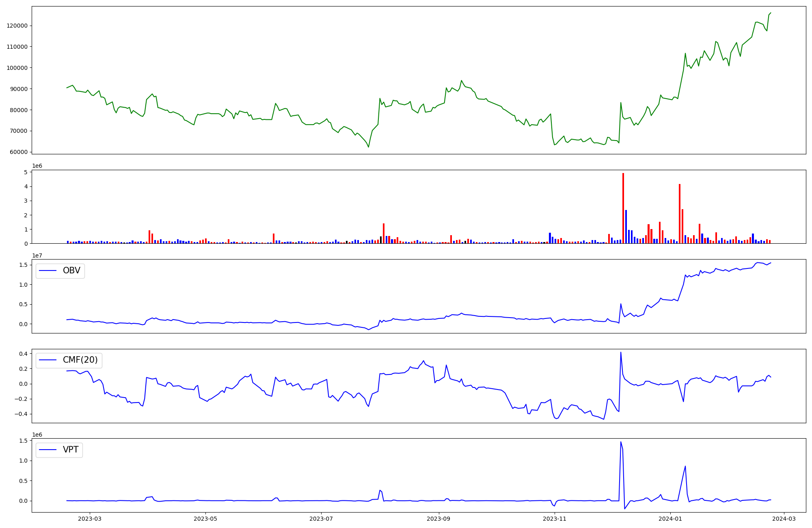The width and height of the screenshot is (812, 528).
Task: Click the 2023-03 x-axis date label
Action: 90,519
